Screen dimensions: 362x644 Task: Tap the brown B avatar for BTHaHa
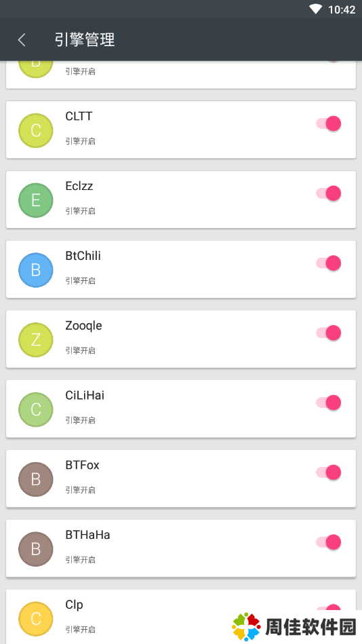coord(36,550)
